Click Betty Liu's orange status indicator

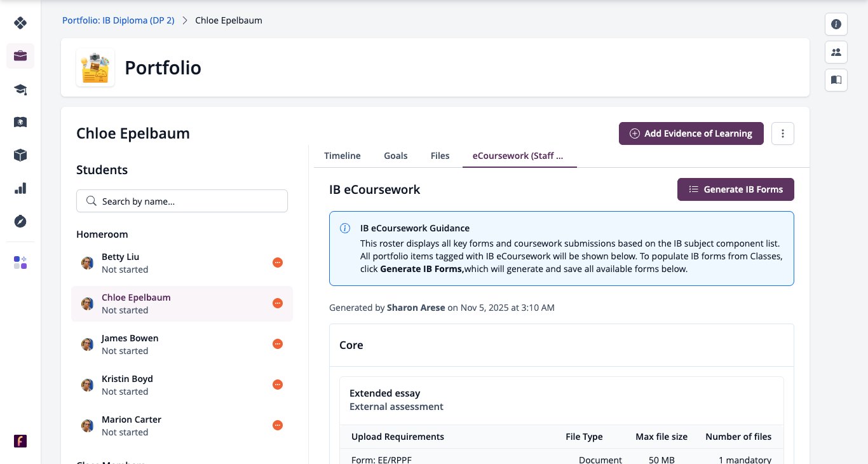pos(278,263)
